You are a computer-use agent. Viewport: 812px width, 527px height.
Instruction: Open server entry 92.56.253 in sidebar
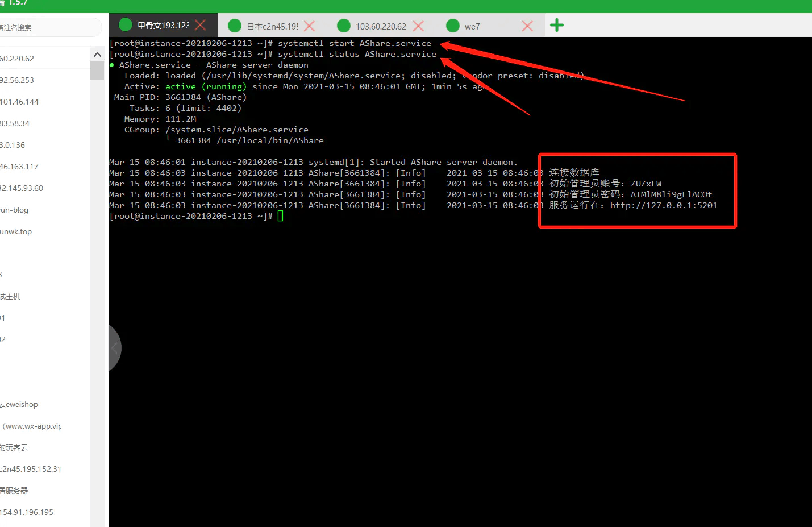[x=17, y=80]
